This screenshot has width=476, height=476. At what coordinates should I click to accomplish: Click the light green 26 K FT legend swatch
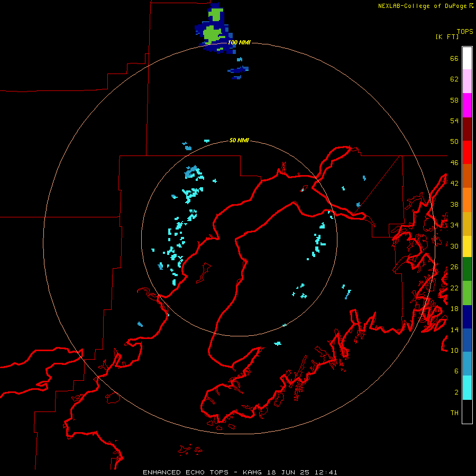point(467,293)
